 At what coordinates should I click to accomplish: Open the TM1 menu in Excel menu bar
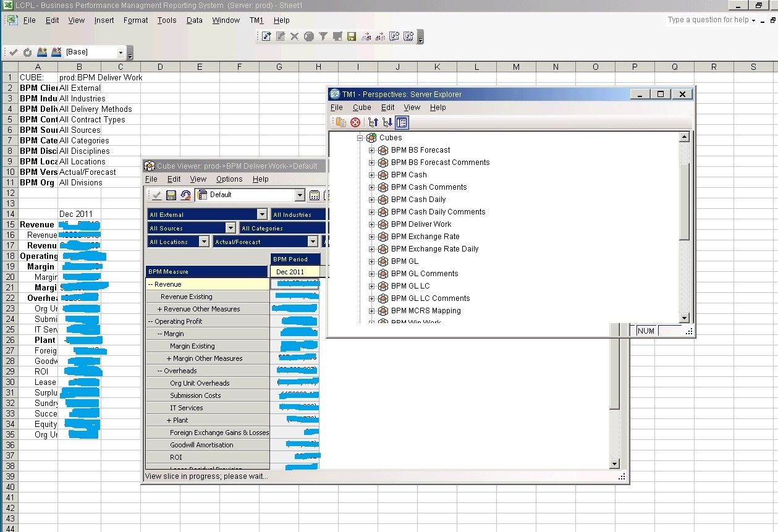tap(256, 20)
